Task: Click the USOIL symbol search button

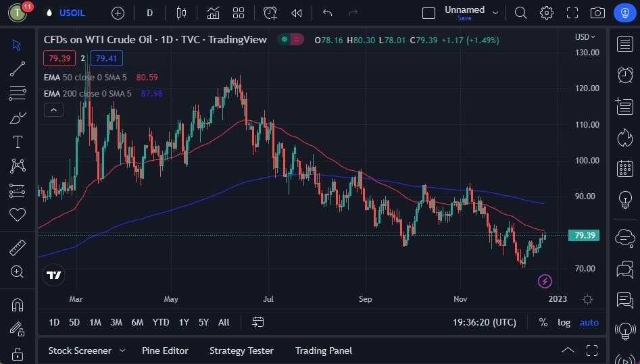Action: (x=72, y=13)
